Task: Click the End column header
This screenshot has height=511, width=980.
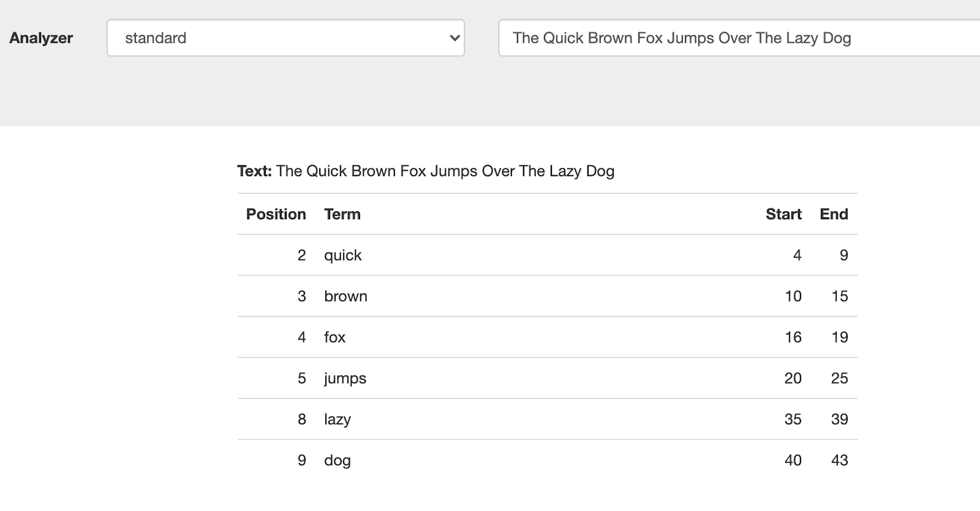Action: pos(834,214)
